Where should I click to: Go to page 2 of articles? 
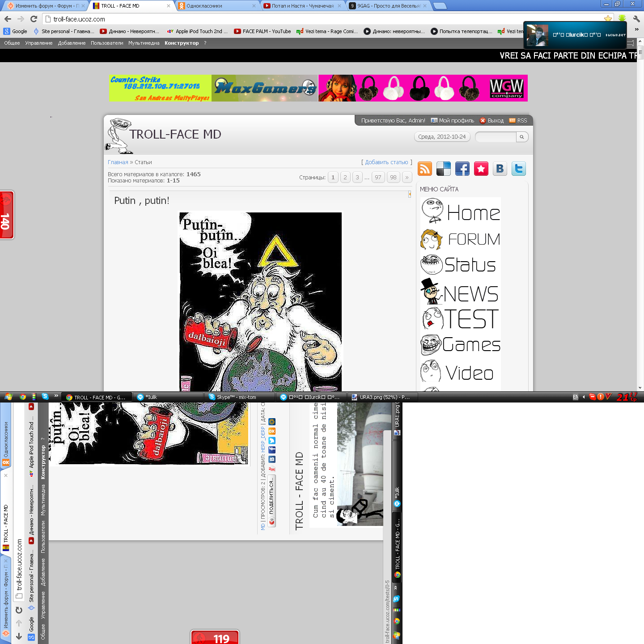[345, 178]
